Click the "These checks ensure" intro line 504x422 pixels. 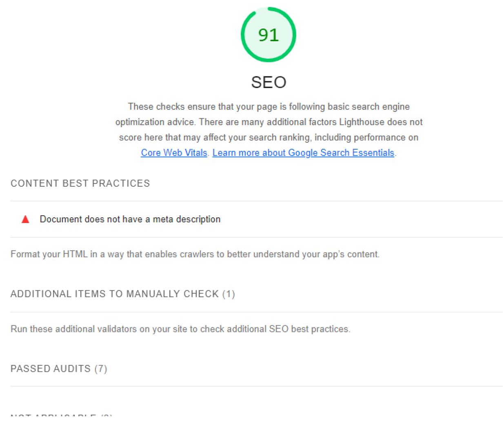pos(269,107)
